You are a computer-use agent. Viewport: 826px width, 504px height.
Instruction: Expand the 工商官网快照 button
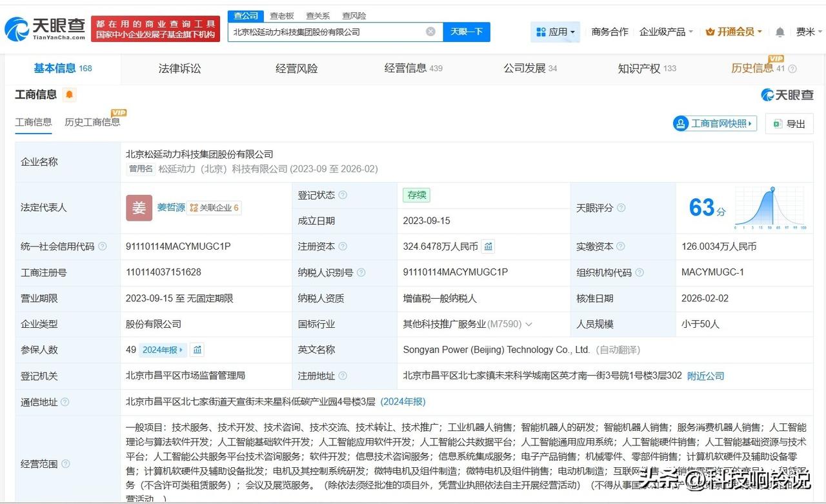point(715,123)
